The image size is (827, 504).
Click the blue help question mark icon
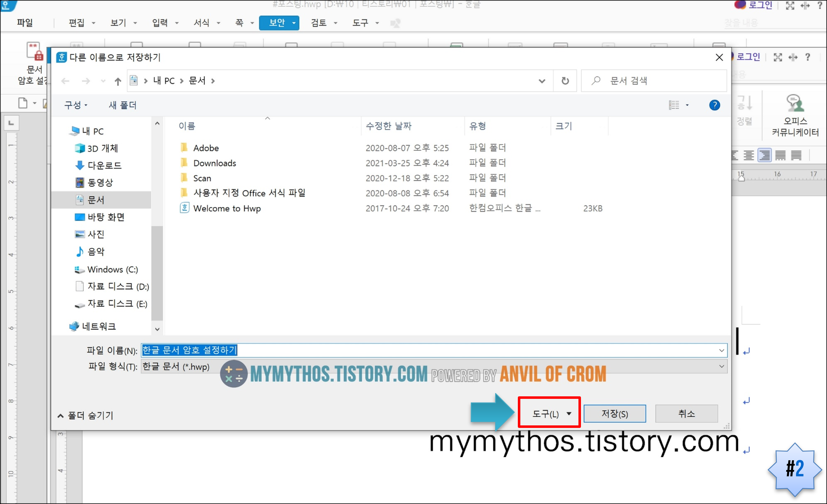(714, 105)
